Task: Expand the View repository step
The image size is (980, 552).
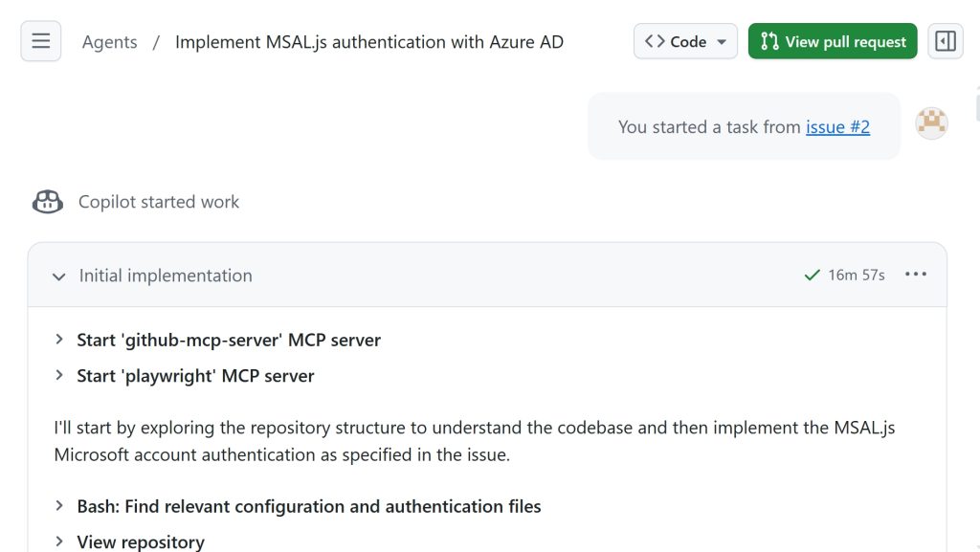Action: pyautogui.click(x=59, y=541)
